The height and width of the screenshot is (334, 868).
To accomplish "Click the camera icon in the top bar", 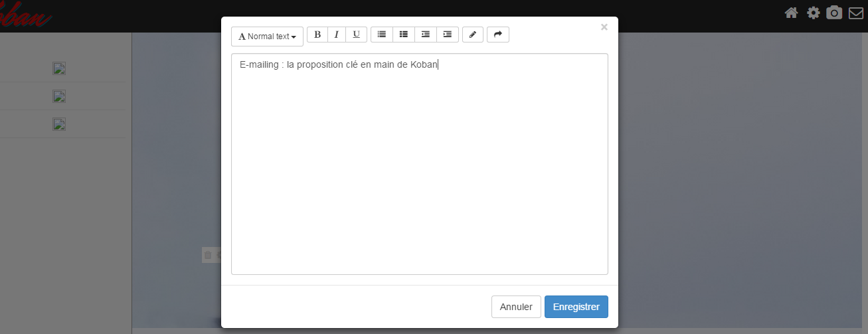I will pos(834,13).
